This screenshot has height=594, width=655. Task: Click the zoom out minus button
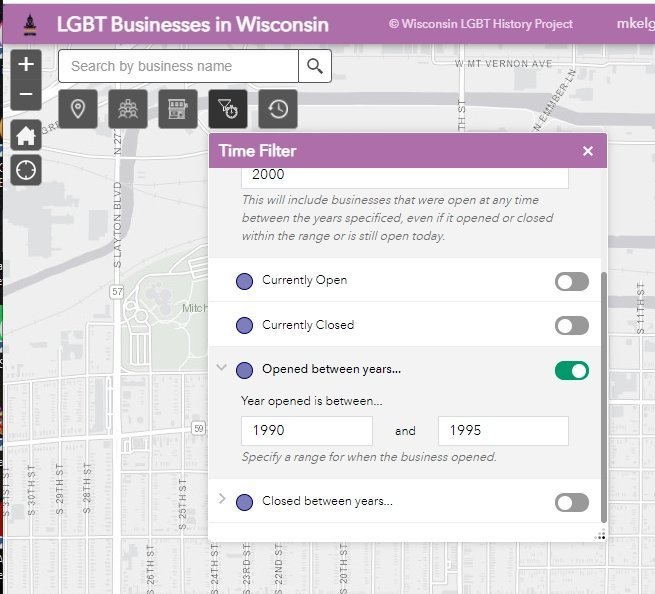pyautogui.click(x=26, y=95)
